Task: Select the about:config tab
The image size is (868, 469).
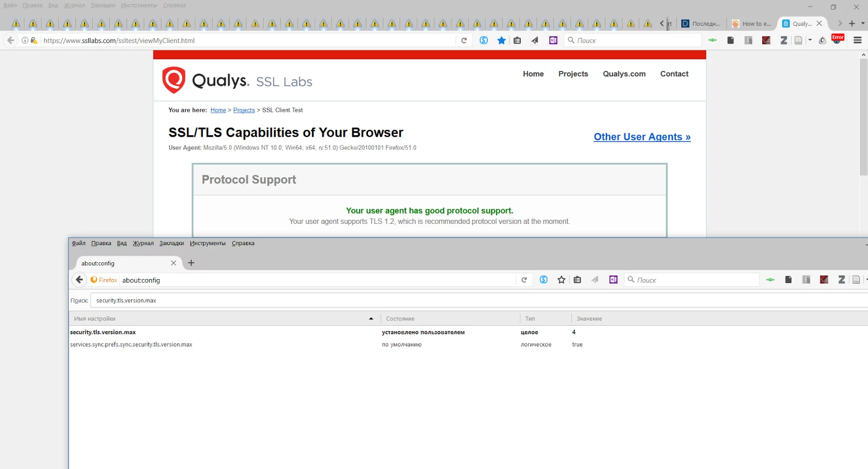Action: 126,263
